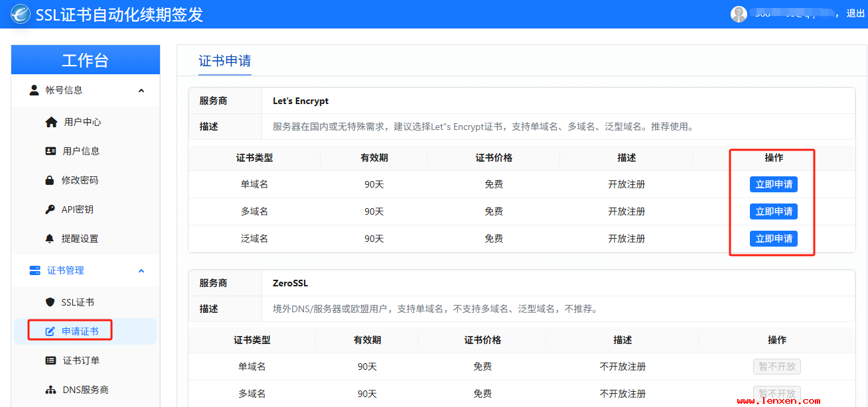Click the Let's Encrypt description starting 服务器在国内
Image resolution: width=868 pixels, height=407 pixels.
483,127
